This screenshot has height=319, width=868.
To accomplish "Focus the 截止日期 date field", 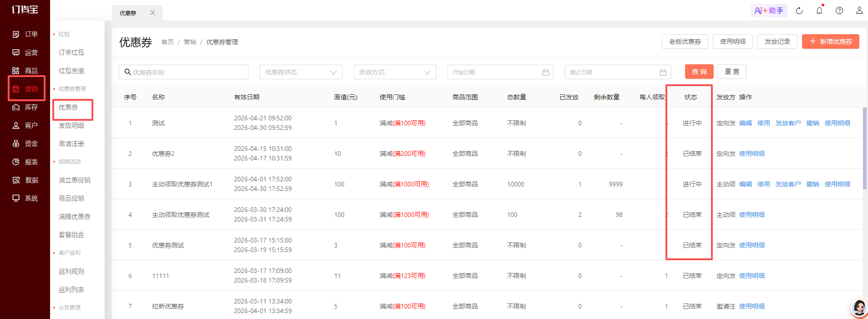I will click(x=618, y=72).
